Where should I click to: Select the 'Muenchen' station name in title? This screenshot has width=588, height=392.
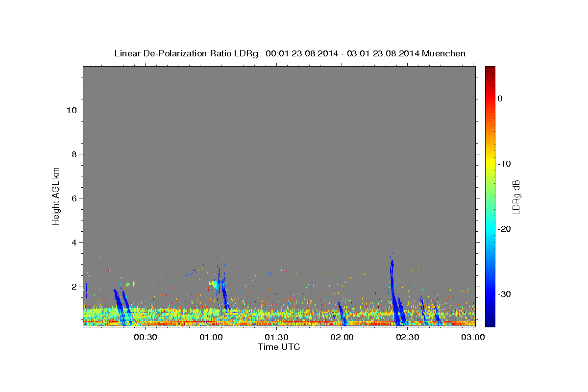[x=443, y=53]
